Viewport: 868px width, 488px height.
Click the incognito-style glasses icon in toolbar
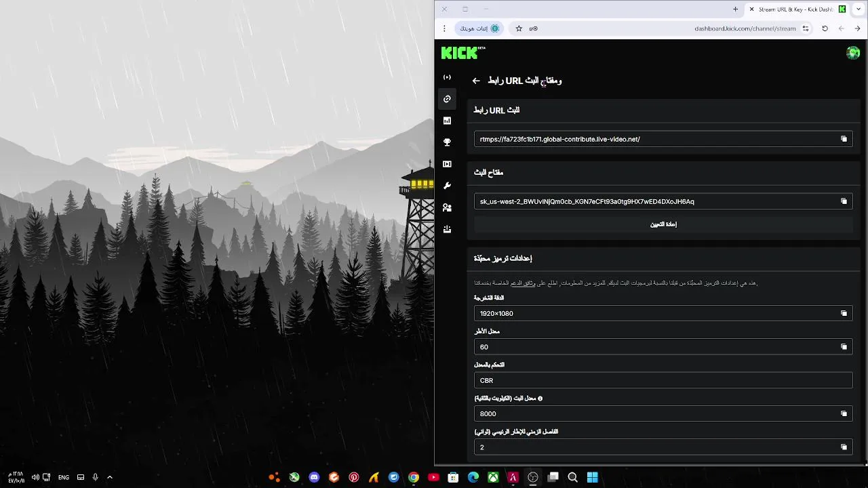(x=534, y=28)
